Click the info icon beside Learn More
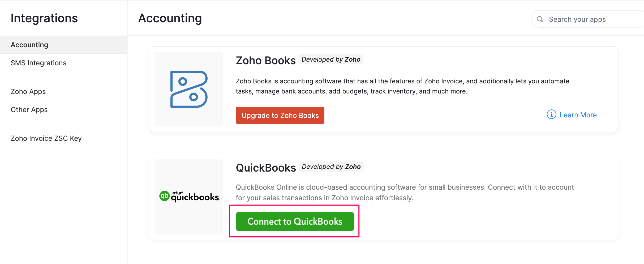 (x=551, y=114)
